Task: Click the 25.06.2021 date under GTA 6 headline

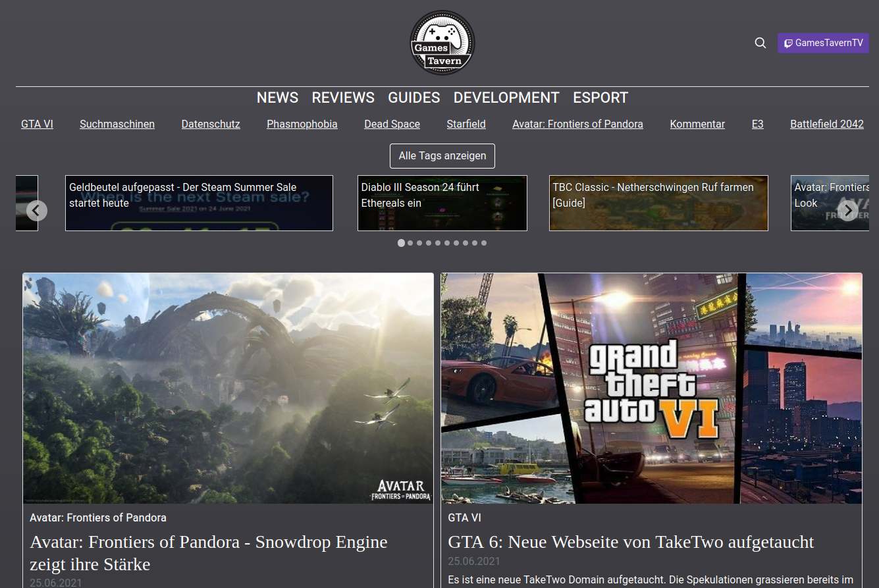Action: coord(474,561)
